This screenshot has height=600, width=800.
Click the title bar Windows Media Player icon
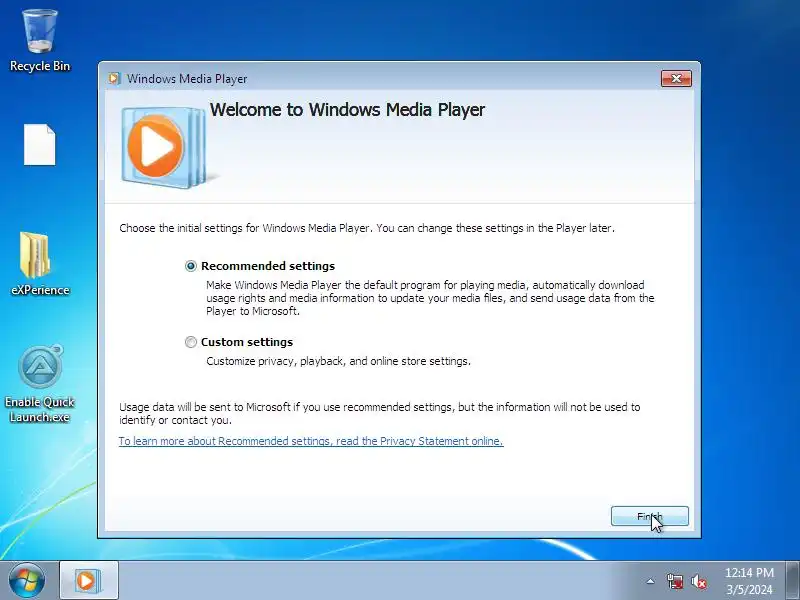click(x=114, y=79)
